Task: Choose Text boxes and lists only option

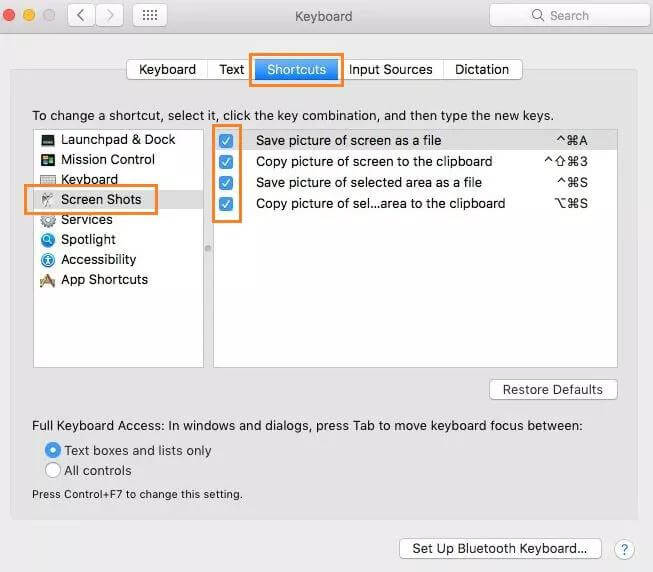Action: (x=53, y=450)
